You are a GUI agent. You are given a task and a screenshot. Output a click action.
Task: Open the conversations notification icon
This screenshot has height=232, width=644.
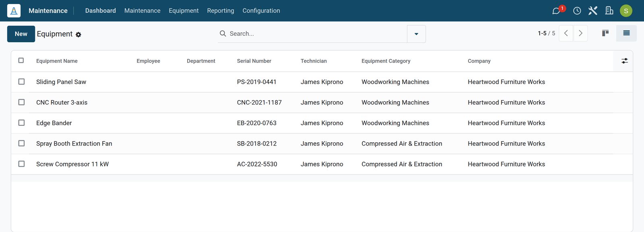pyautogui.click(x=556, y=11)
